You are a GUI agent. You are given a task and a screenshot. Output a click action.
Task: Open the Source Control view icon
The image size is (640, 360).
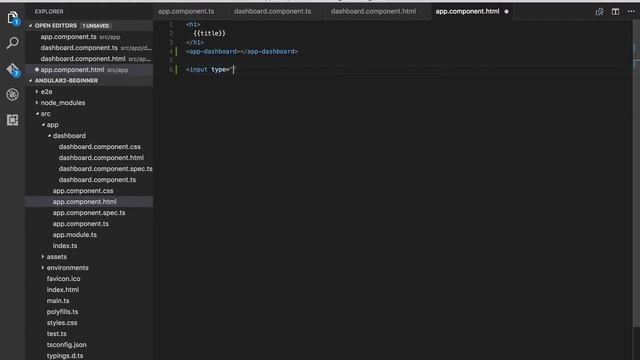(13, 70)
